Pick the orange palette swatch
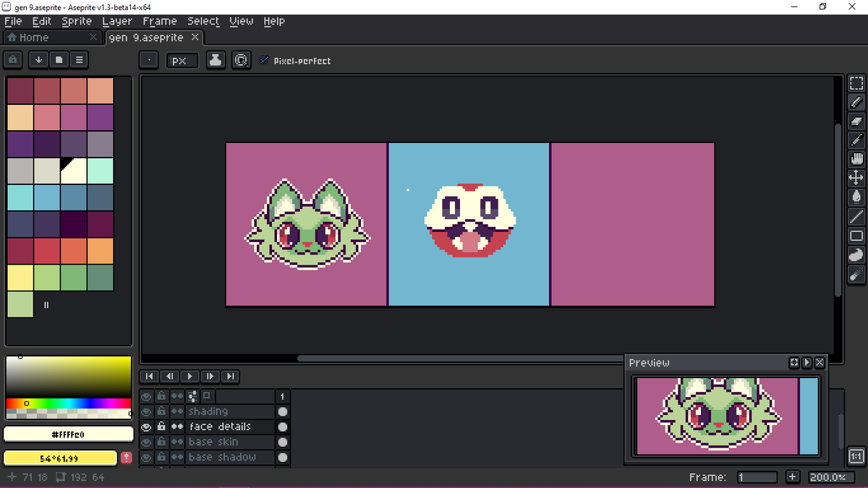 [101, 251]
